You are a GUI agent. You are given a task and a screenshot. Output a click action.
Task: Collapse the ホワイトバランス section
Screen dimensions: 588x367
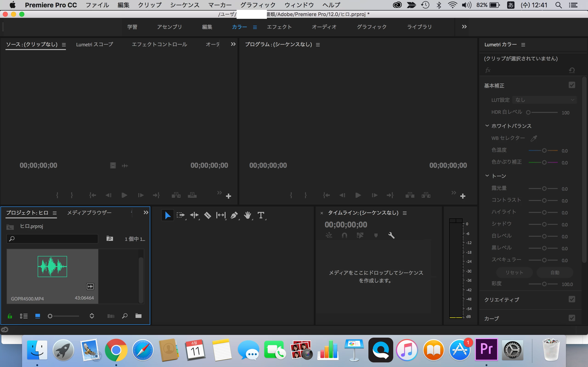click(x=487, y=126)
